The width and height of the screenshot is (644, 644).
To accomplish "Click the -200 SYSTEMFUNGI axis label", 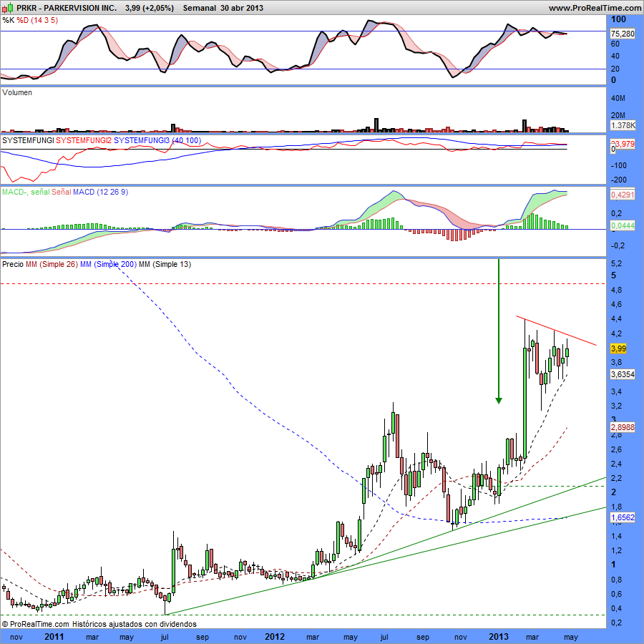I will click(618, 180).
